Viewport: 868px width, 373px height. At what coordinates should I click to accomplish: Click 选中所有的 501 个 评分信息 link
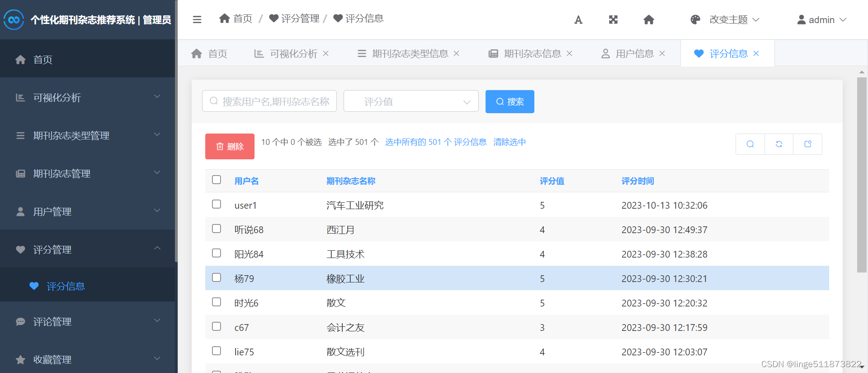coord(436,142)
